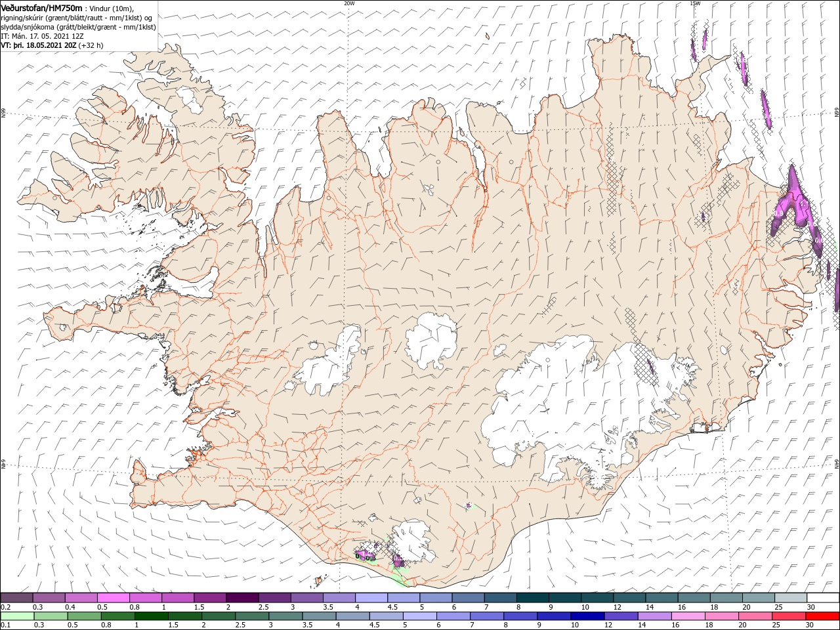Select the 0.5 bright pink snow-scale swatch
840x630 pixels.
[113, 598]
